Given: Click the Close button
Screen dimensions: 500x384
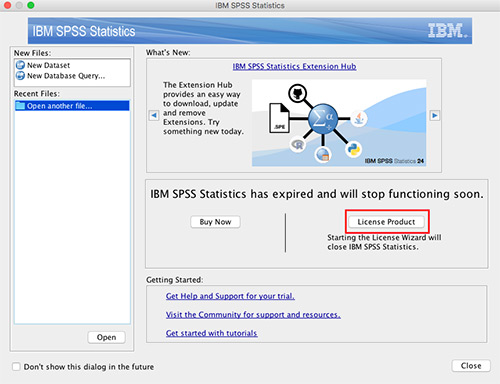Looking at the screenshot, I should click(x=471, y=366).
